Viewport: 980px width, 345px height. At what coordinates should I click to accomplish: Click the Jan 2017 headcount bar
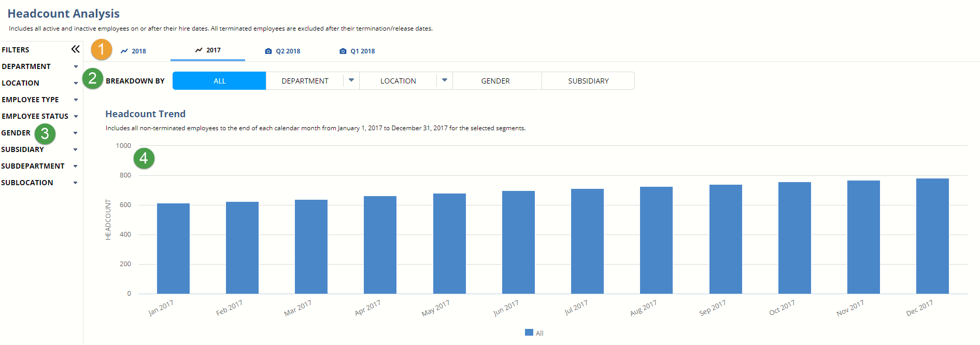173,249
